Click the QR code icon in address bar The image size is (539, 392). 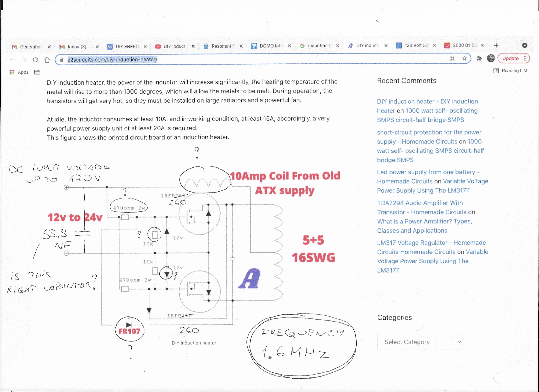pyautogui.click(x=453, y=59)
